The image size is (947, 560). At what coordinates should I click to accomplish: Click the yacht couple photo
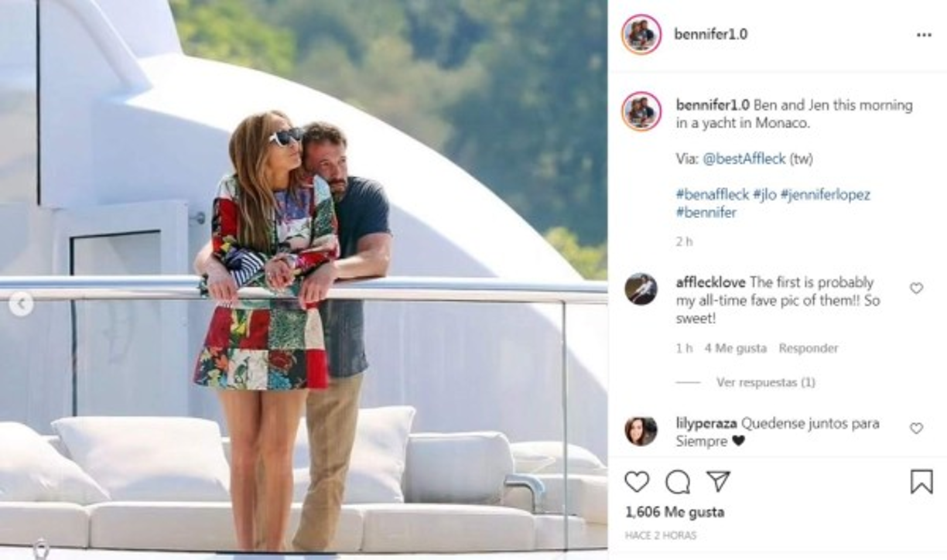tap(303, 280)
